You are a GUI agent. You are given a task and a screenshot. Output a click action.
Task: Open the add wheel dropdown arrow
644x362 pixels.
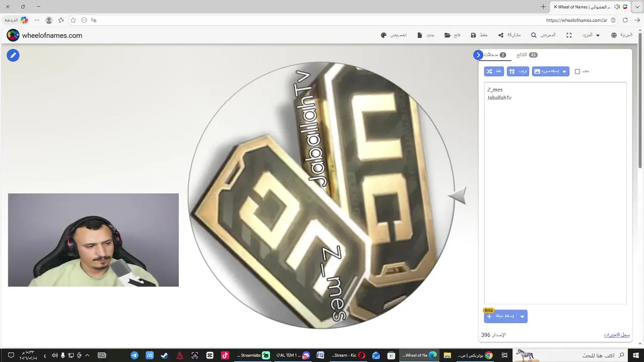tap(522, 316)
